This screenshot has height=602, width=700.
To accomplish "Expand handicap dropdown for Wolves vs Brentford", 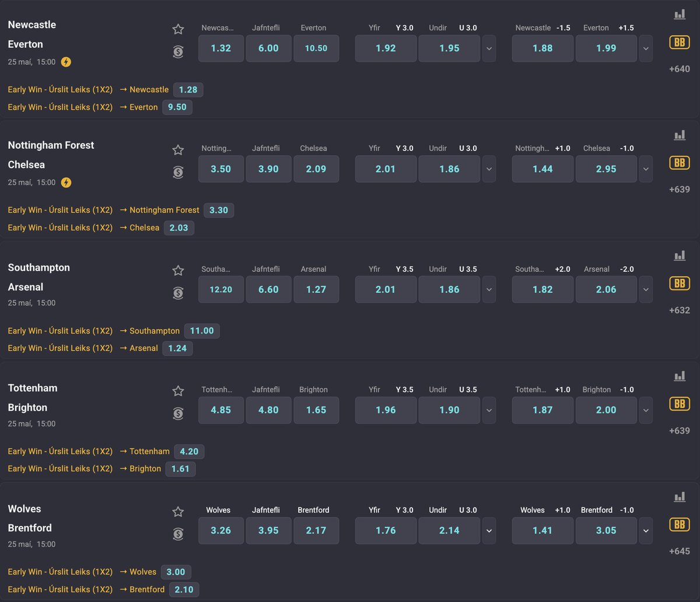I will [x=646, y=531].
